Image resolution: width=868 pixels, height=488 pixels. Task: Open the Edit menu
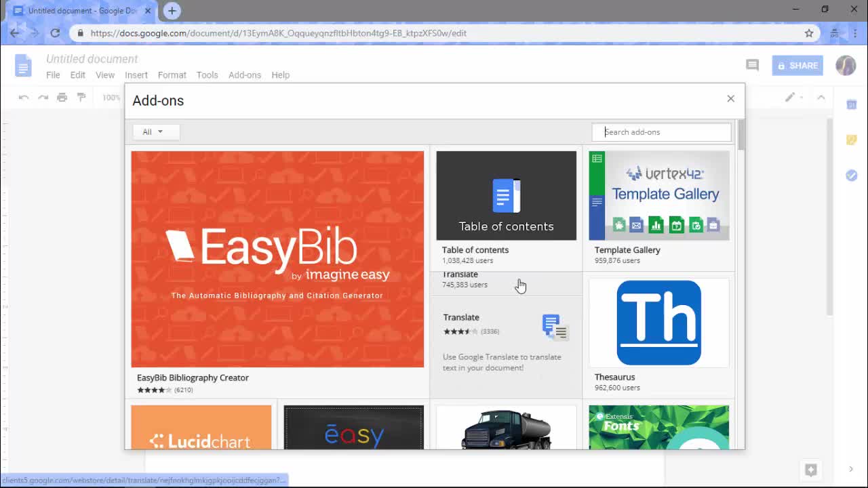(x=78, y=75)
